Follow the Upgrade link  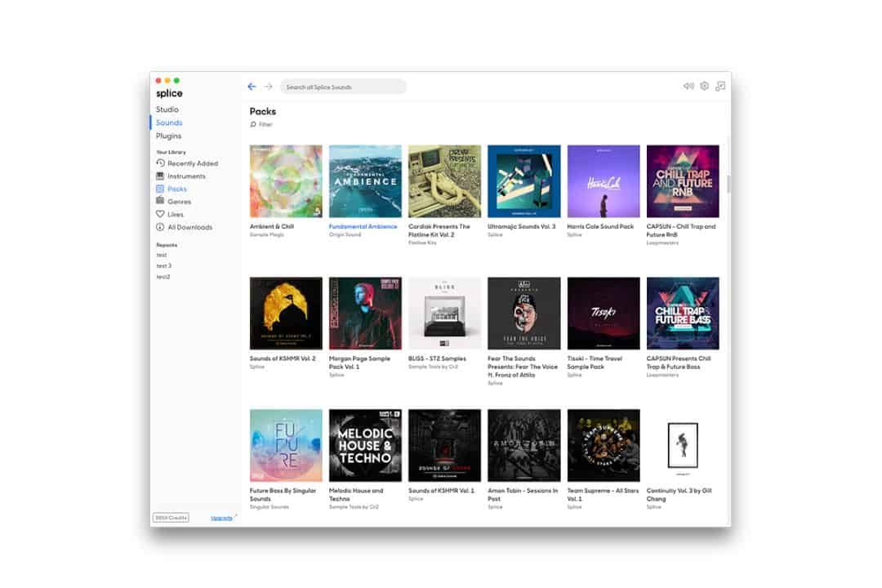coord(221,519)
